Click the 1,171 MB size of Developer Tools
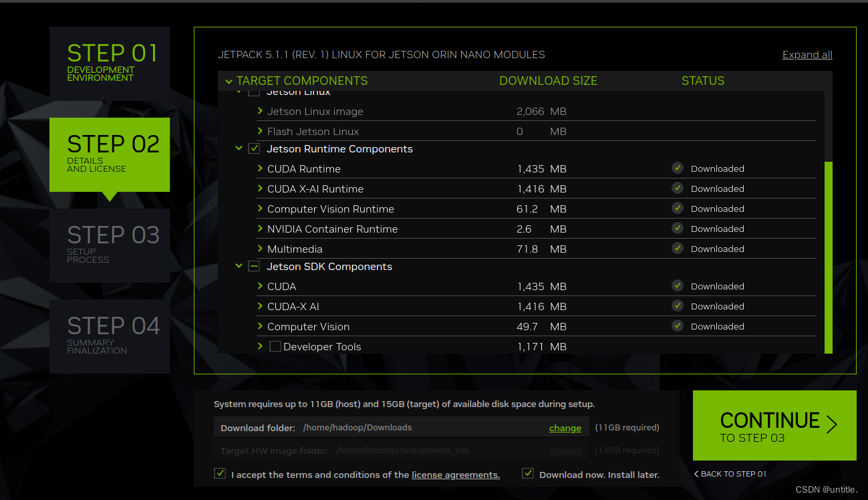This screenshot has height=500, width=868. [x=541, y=347]
